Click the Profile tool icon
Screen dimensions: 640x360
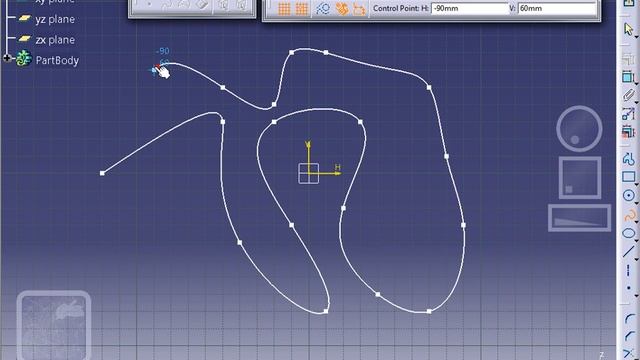[x=628, y=158]
